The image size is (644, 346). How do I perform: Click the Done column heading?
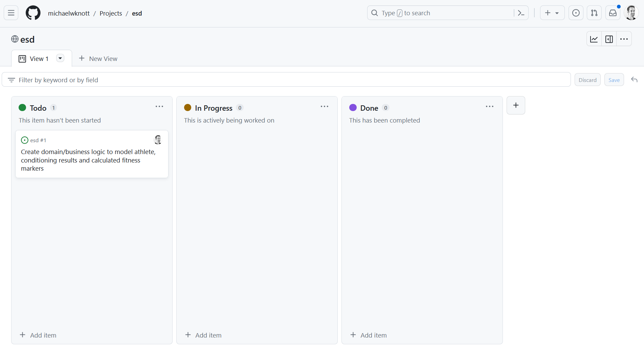[369, 108]
